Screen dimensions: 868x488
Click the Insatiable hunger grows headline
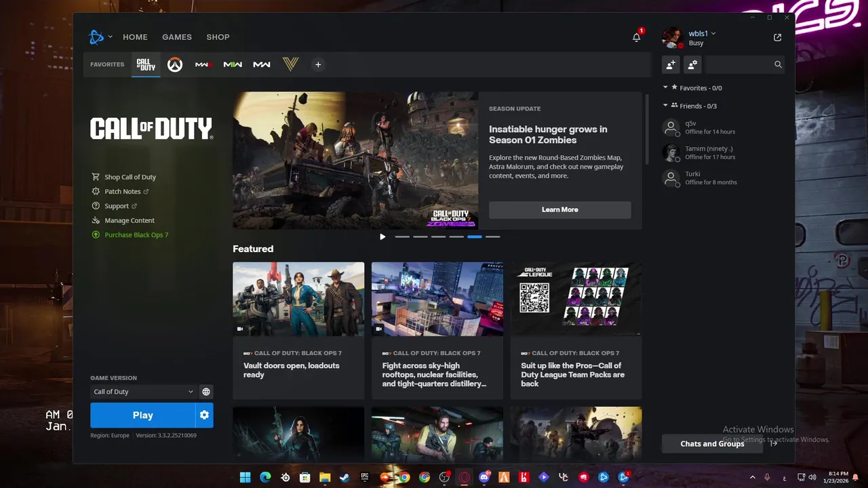[548, 135]
